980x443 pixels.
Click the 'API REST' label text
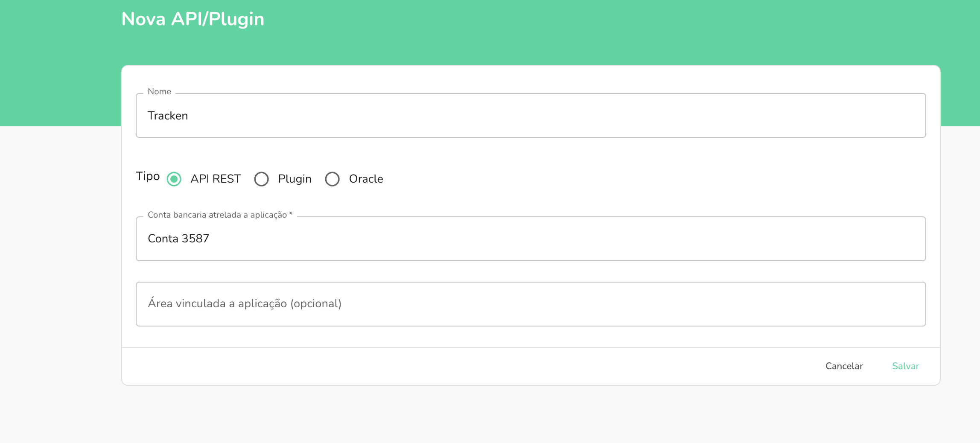(216, 179)
